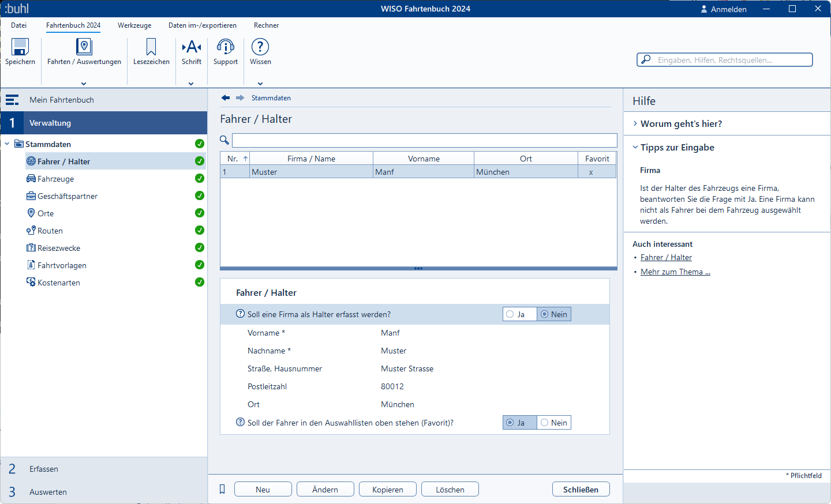Open dropdown arrow under Fahrten / Auswertungen
Screen dimensions: 831x504
(84, 84)
